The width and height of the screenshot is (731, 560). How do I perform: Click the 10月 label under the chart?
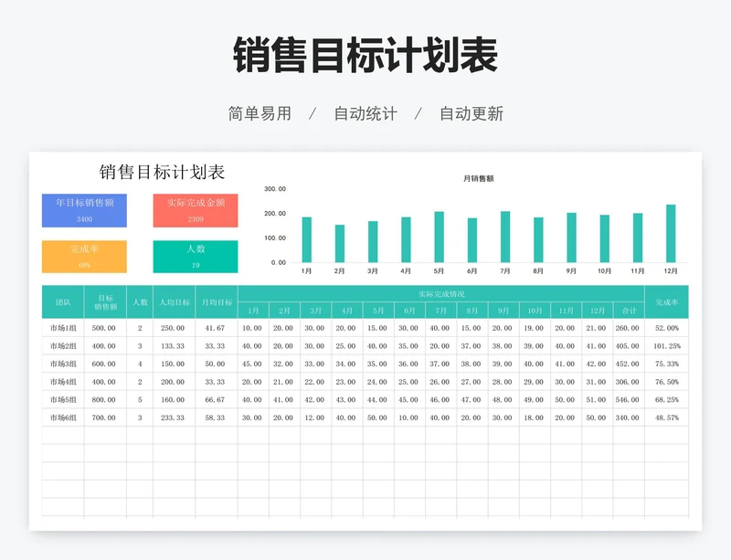click(x=604, y=271)
